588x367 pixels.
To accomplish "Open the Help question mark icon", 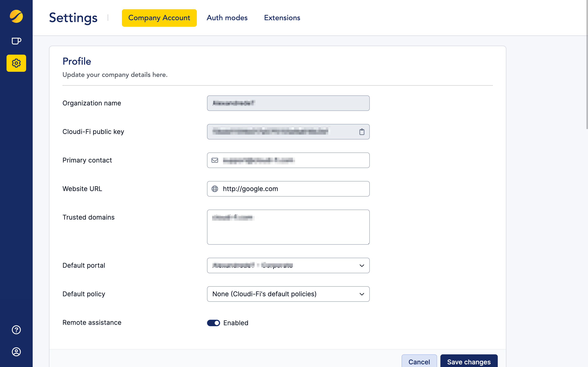I will point(16,330).
